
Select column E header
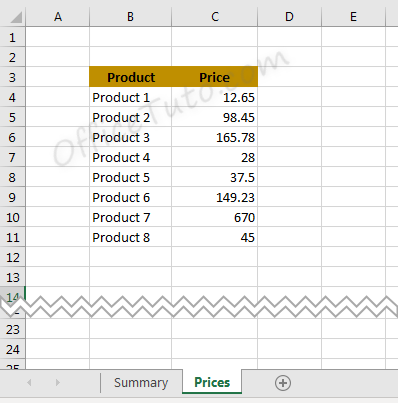point(353,17)
